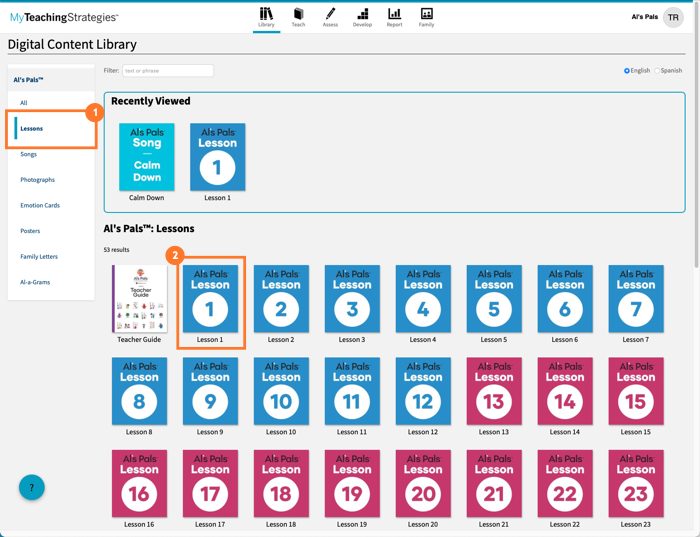Open the Family Letters category

tap(39, 257)
